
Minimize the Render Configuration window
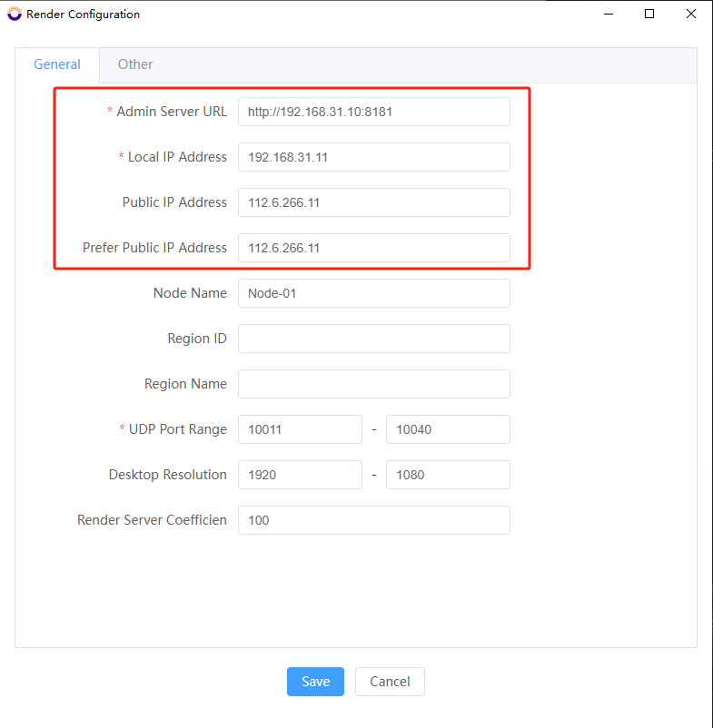coord(607,15)
